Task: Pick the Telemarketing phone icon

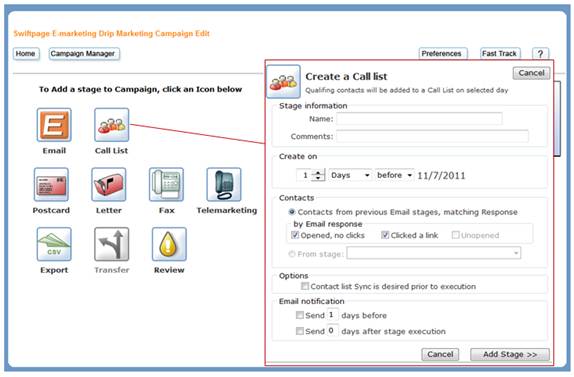Action: point(224,184)
